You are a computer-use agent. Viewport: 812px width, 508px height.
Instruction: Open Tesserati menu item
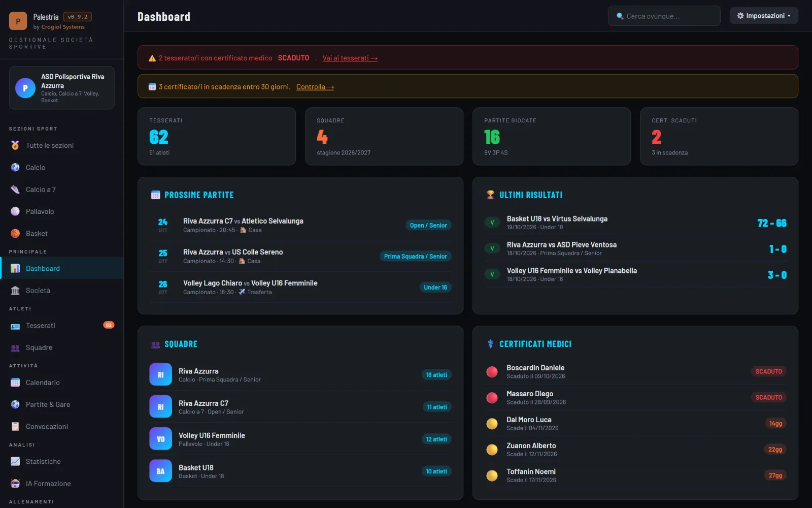[62, 326]
